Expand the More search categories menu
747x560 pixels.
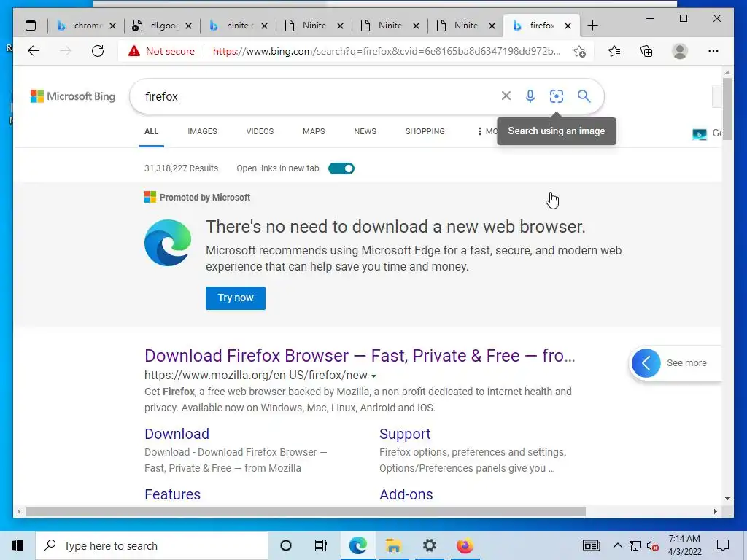point(487,131)
